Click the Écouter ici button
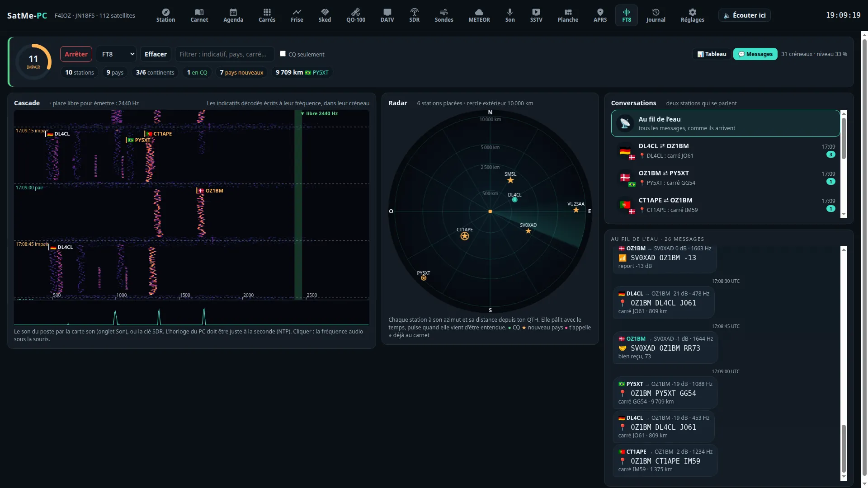Image resolution: width=868 pixels, height=488 pixels. pyautogui.click(x=744, y=15)
